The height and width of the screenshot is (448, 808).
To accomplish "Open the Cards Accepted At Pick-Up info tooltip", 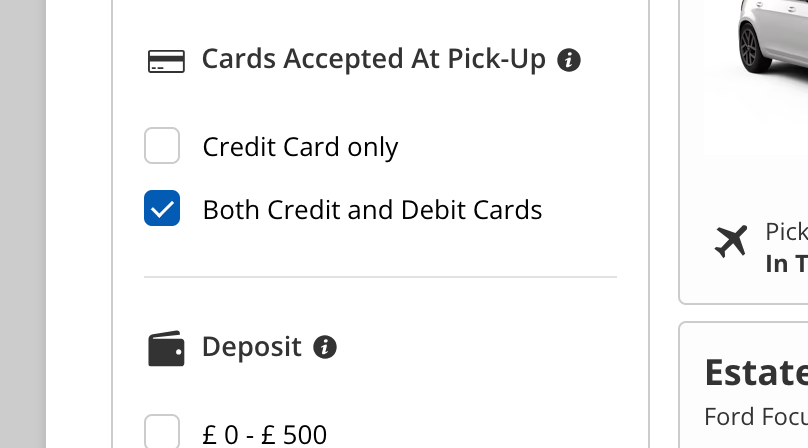I will point(569,60).
